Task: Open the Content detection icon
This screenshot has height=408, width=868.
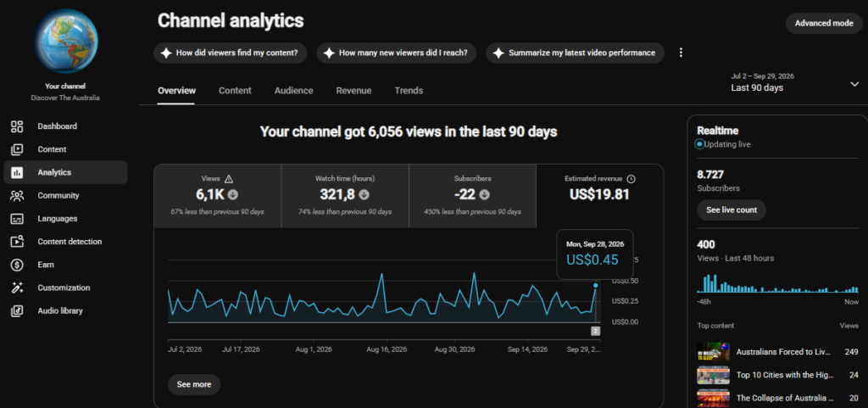Action: coord(17,242)
